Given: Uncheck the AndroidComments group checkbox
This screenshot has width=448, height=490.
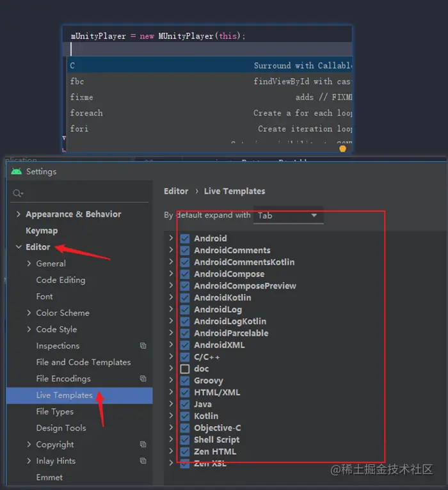Looking at the screenshot, I should pos(185,250).
